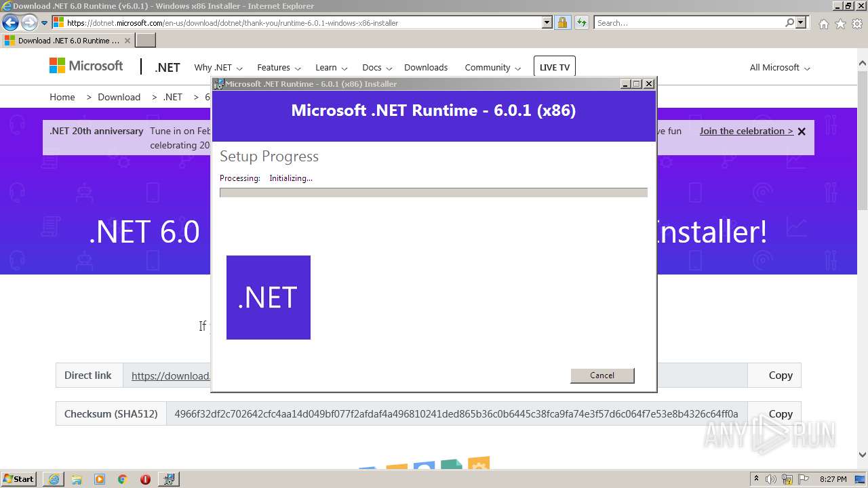Viewport: 868px width, 488px height.
Task: Open the .NET home link
Action: pos(167,67)
